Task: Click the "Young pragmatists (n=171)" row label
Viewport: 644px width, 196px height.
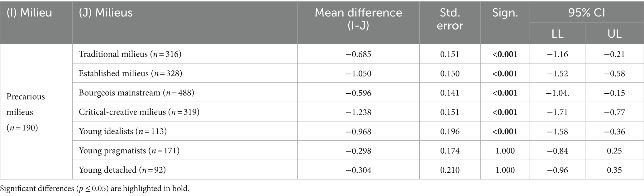Action: [x=129, y=151]
